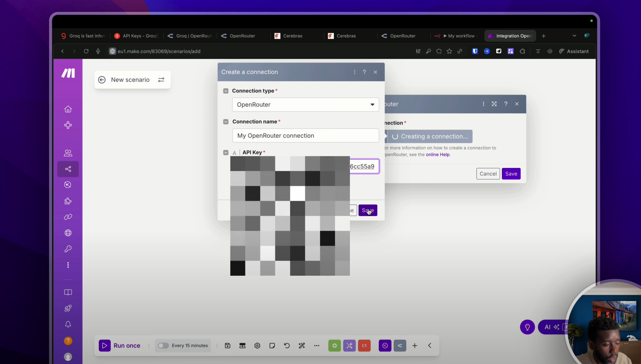Switch to Groq is fast inference tab
Viewport: 641px width, 364px height.
[83, 36]
